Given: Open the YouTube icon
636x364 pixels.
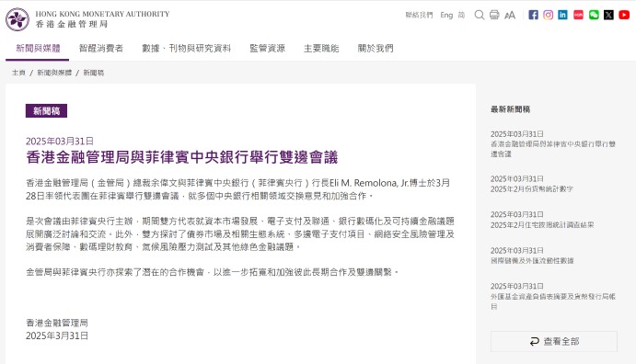Looking at the screenshot, I should coord(624,15).
